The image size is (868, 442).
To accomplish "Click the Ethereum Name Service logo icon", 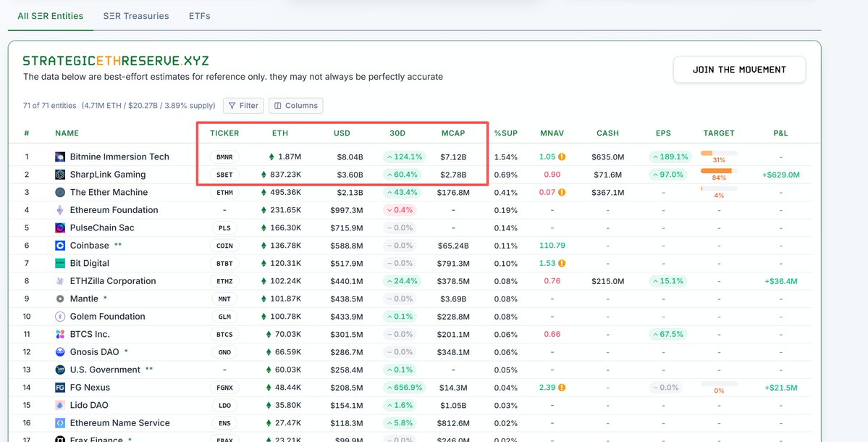I will (60, 422).
